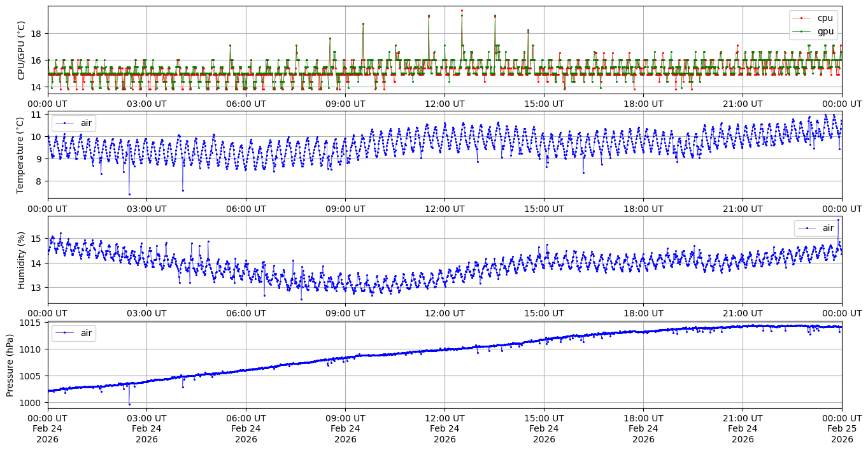Select the CPU/GPU (°C) y-axis label
868x450 pixels.
(22, 50)
